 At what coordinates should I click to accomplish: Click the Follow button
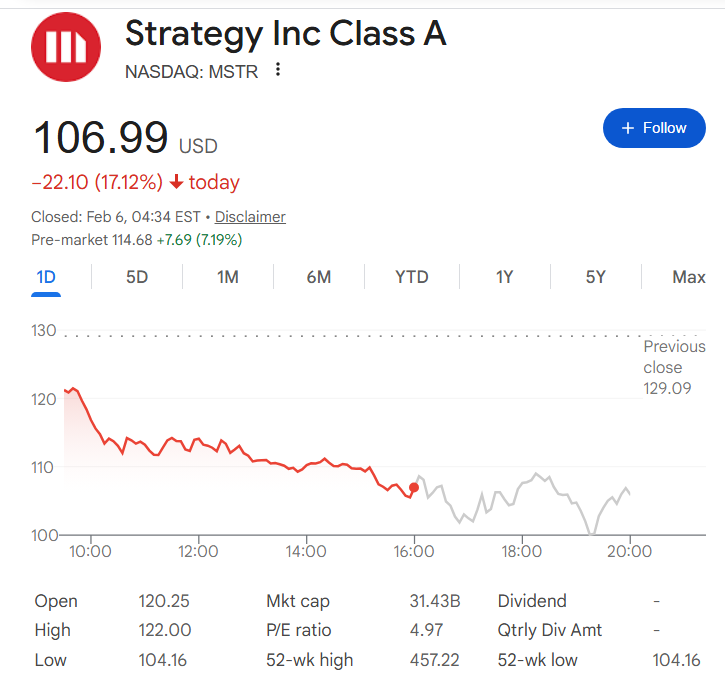point(654,128)
